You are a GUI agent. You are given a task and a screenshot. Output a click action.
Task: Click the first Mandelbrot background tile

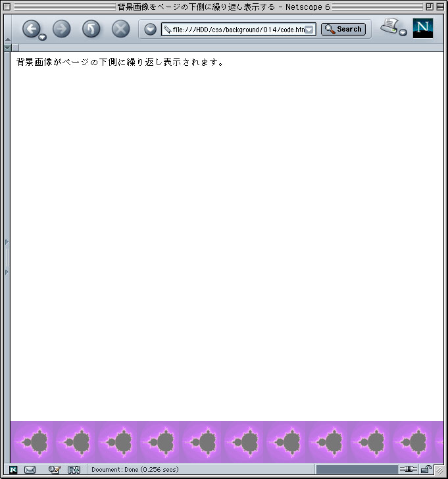point(32,442)
